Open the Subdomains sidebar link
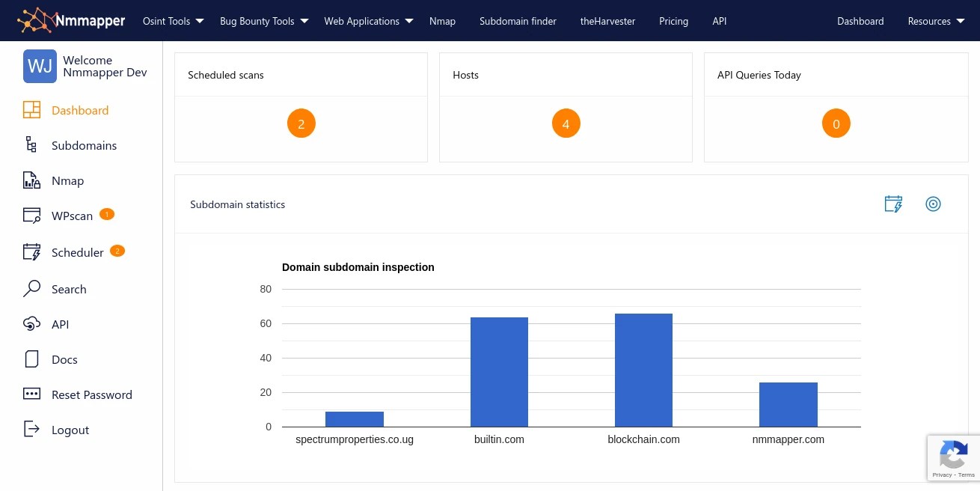The image size is (980, 491). [x=84, y=145]
